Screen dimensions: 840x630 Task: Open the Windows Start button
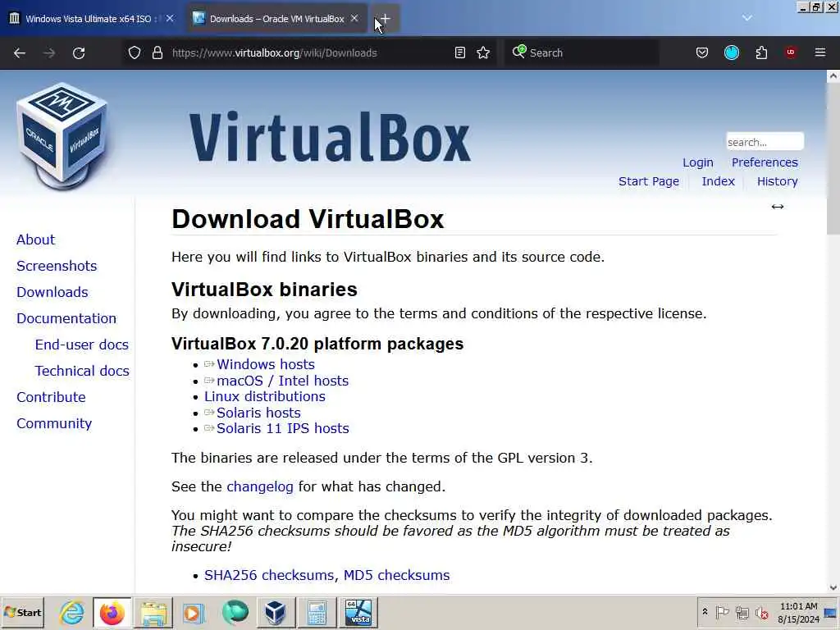tap(22, 612)
